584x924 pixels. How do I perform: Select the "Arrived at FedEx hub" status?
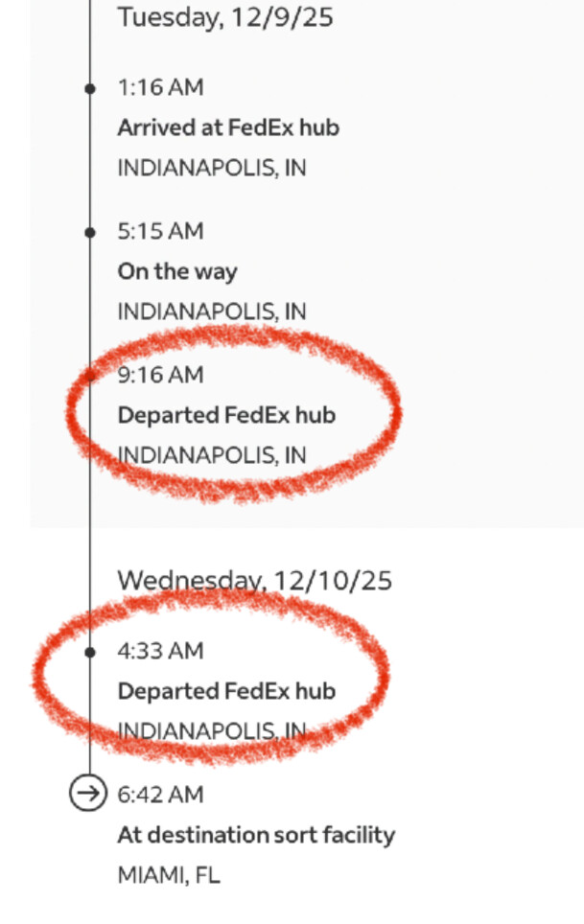coord(228,127)
